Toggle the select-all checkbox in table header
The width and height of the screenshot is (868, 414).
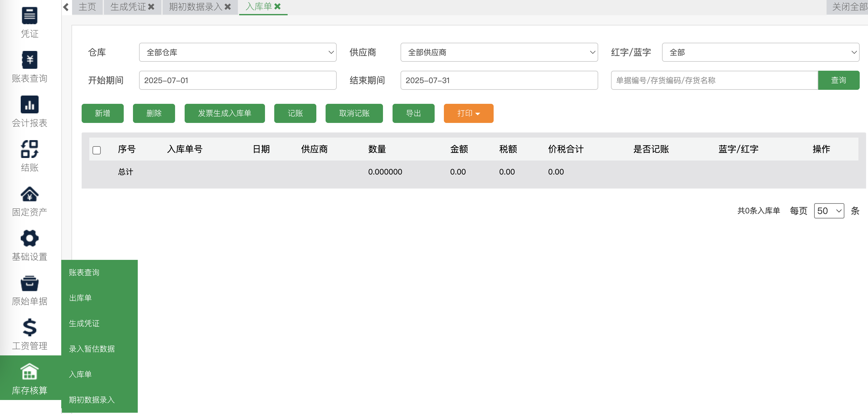coord(97,150)
